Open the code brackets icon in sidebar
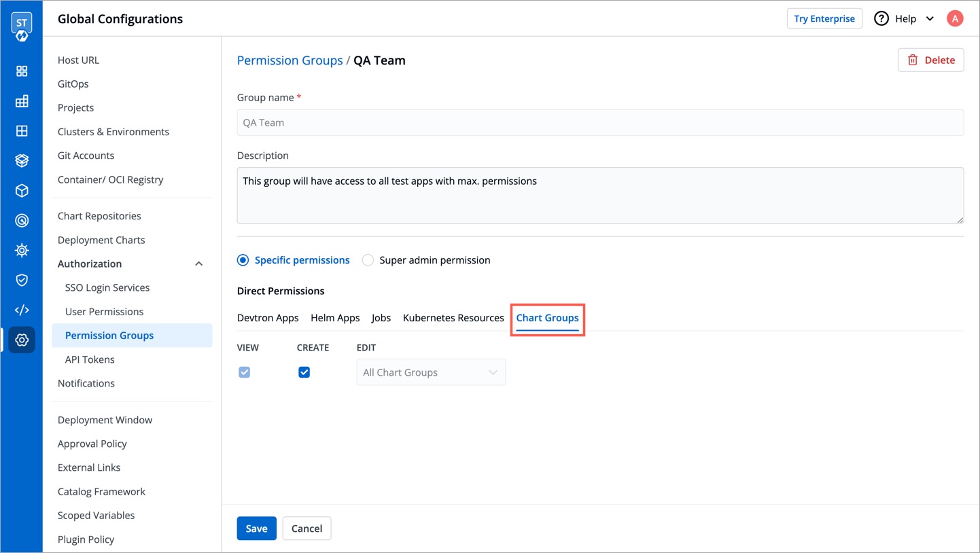 click(22, 310)
